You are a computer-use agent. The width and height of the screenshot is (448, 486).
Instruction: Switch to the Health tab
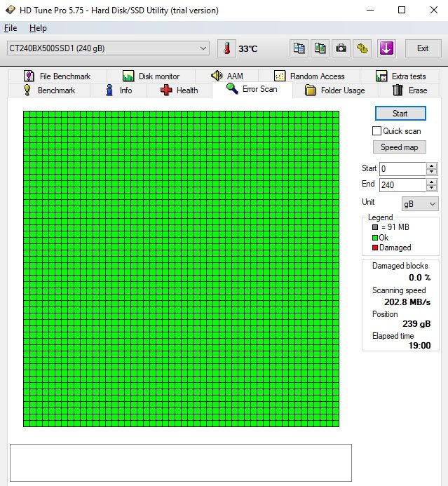point(179,90)
